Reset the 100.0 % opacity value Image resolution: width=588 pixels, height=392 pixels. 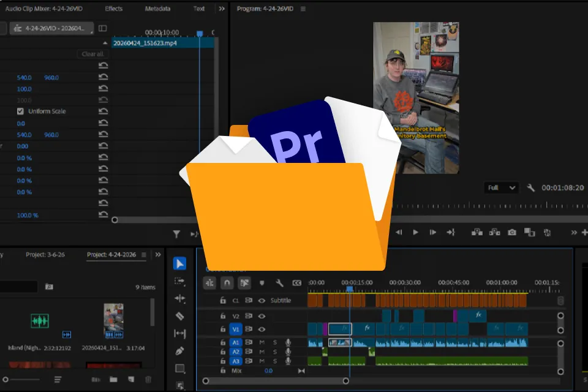(x=103, y=215)
